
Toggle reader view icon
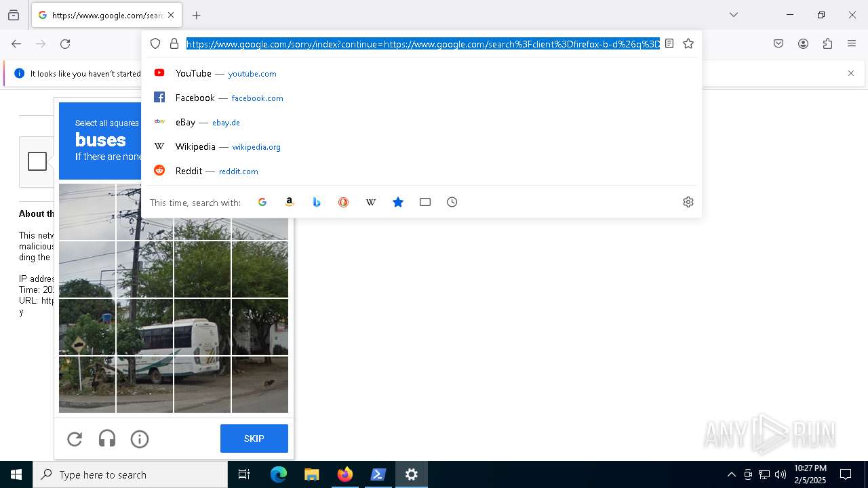click(669, 43)
